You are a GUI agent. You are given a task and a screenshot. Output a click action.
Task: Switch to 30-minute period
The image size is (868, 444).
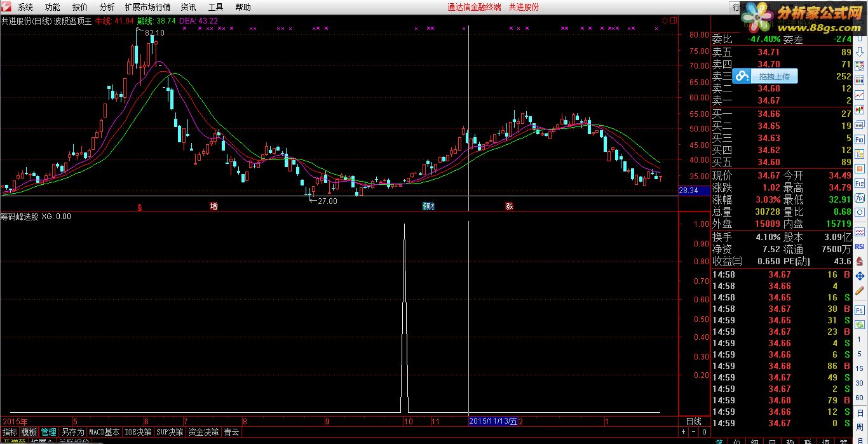[860, 383]
